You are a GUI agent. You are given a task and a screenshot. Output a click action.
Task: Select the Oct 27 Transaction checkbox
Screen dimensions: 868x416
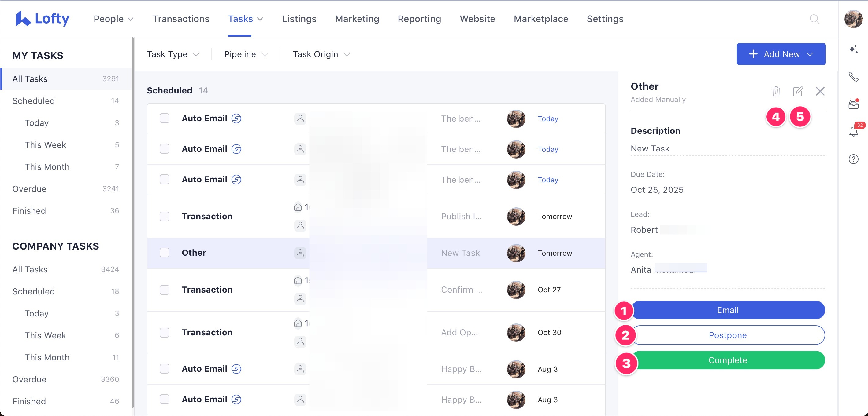click(165, 290)
